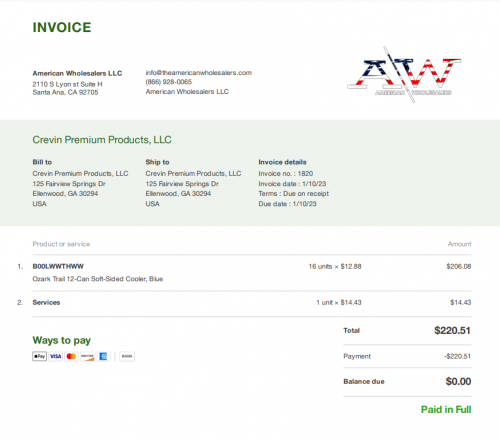The image size is (500, 441).
Task: Choose the Bank transfer icon
Action: (x=127, y=356)
